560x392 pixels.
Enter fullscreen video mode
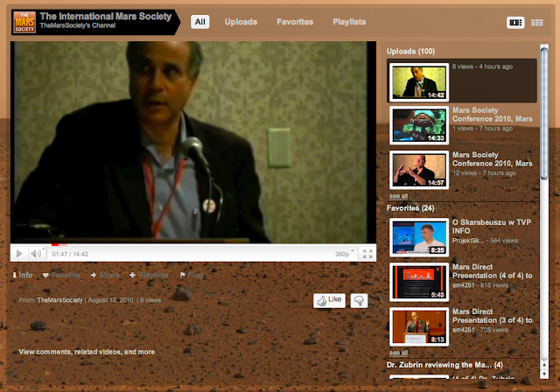pyautogui.click(x=367, y=254)
